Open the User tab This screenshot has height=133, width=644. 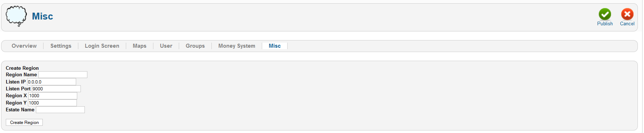[166, 46]
